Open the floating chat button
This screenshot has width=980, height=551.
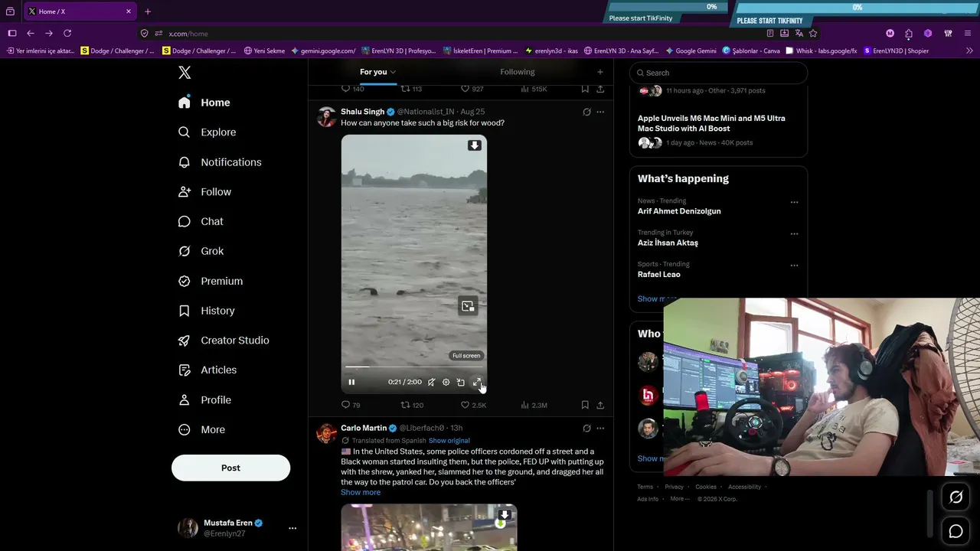pos(955,531)
